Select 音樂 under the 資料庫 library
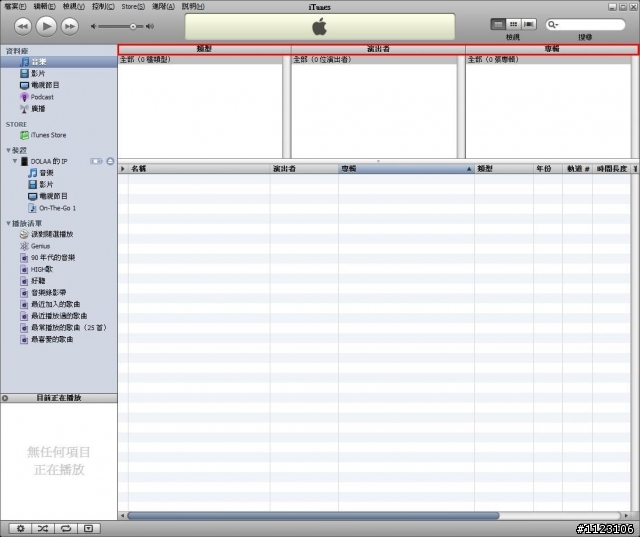Viewport: 640px width, 537px height. [59, 62]
